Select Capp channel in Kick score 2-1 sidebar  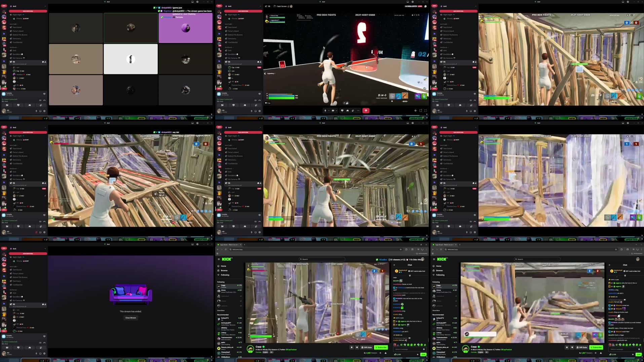click(229, 286)
